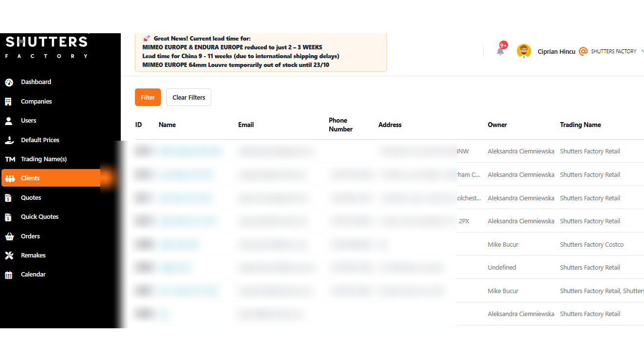The image size is (644, 362).
Task: Click the Email column header
Action: pos(246,125)
